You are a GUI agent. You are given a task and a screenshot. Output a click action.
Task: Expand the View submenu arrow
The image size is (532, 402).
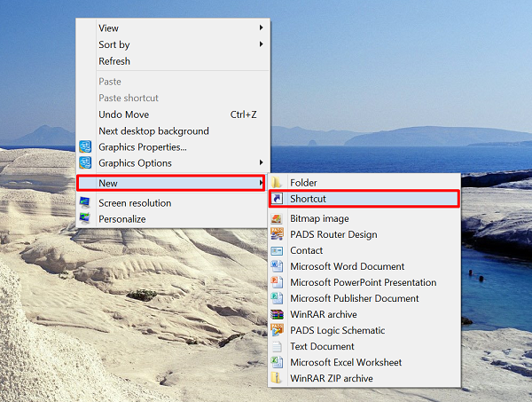262,28
